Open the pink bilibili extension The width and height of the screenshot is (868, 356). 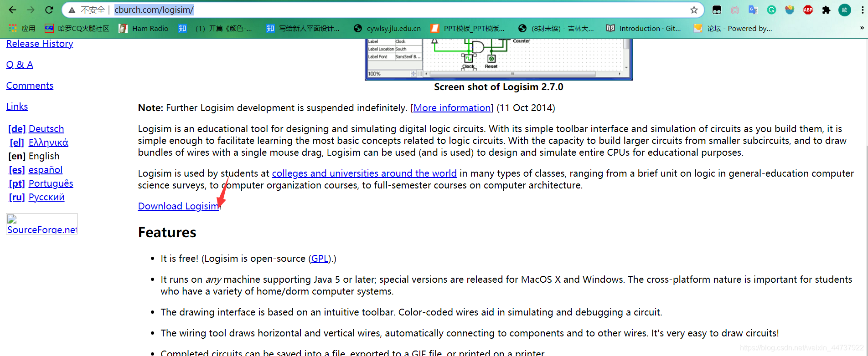click(735, 10)
